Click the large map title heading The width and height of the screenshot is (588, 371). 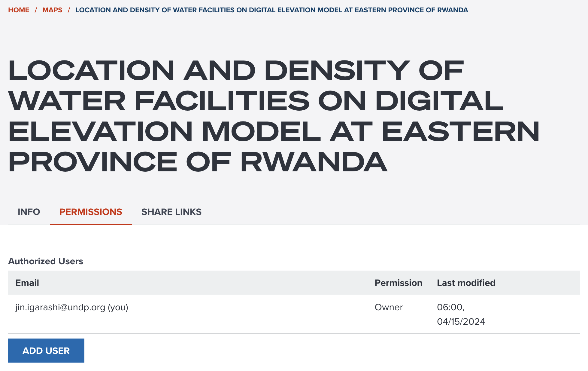point(273,116)
